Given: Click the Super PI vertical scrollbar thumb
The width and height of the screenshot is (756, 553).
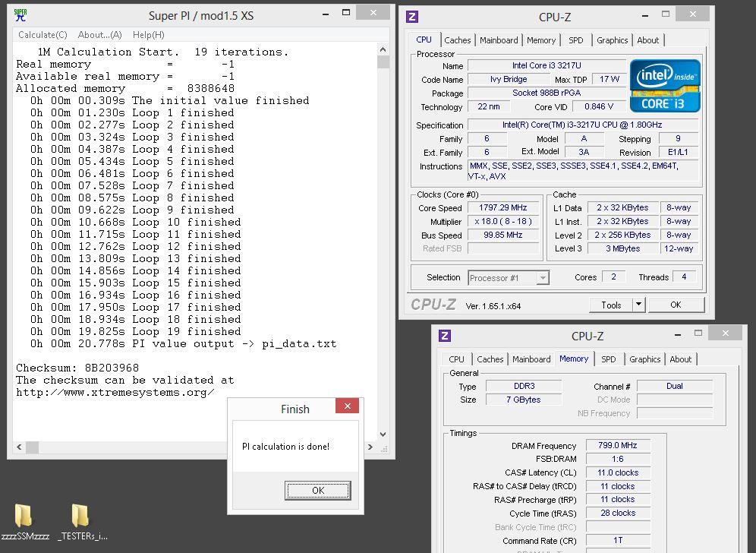Looking at the screenshot, I should [383, 62].
